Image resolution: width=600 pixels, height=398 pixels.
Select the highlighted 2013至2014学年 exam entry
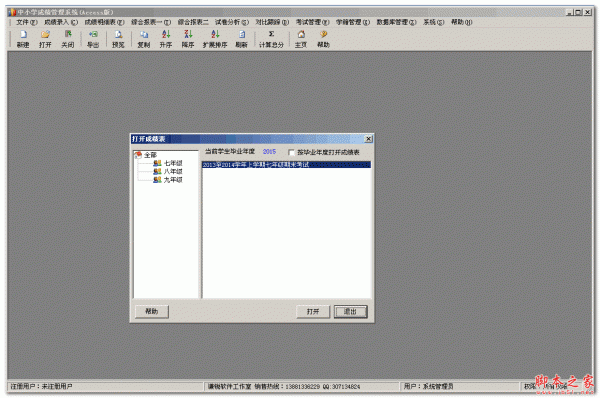pos(286,165)
